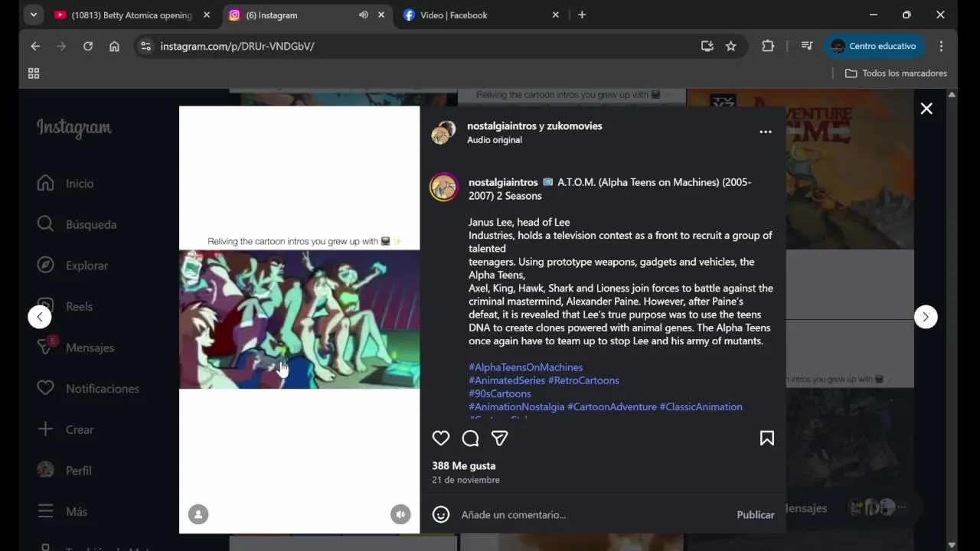
Task: Bookmark this page with the star
Action: click(x=731, y=47)
